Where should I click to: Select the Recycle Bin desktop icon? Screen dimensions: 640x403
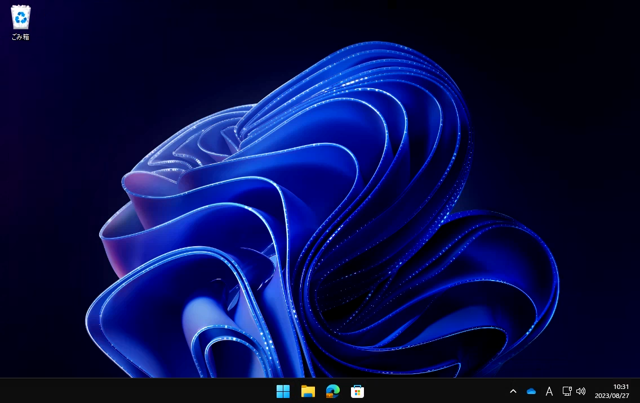[x=20, y=22]
